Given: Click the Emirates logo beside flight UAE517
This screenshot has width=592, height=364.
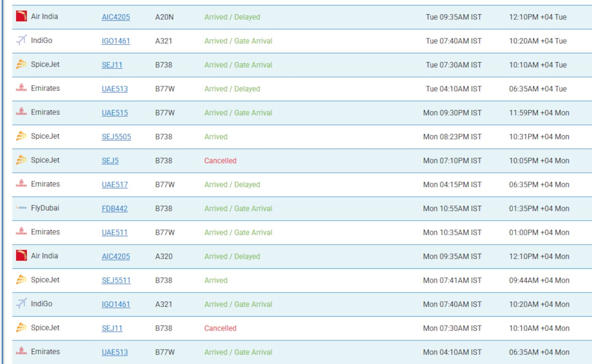Looking at the screenshot, I should point(21,184).
